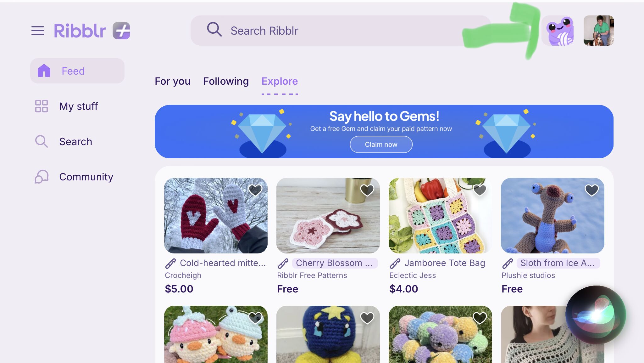Click the magnifier icon in search bar
This screenshot has width=644, height=363.
pos(214,30)
